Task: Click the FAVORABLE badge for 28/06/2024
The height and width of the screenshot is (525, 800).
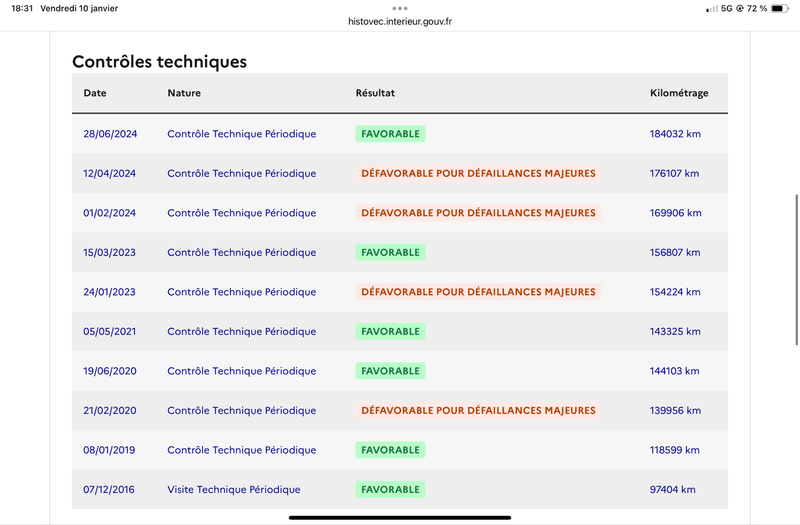Action: pos(390,134)
